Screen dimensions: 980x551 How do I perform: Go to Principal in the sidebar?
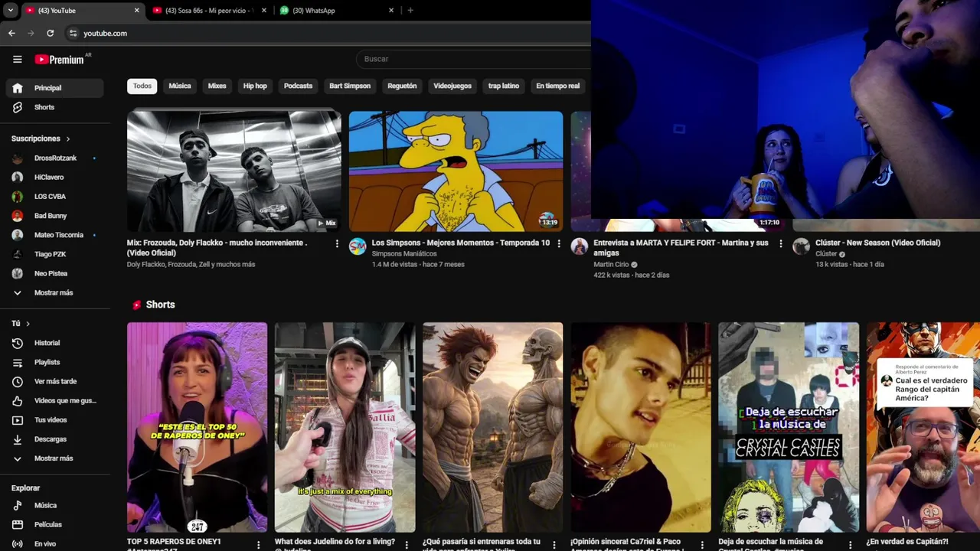pyautogui.click(x=54, y=88)
